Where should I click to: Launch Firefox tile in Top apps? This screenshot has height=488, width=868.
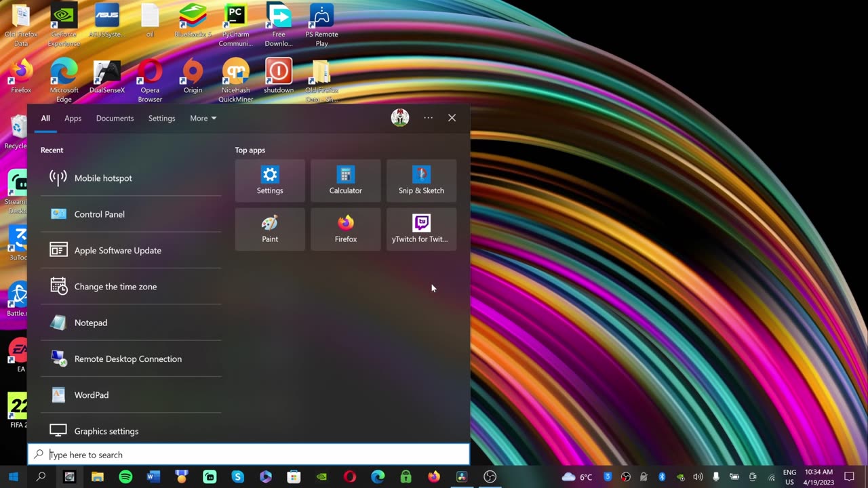(x=346, y=229)
